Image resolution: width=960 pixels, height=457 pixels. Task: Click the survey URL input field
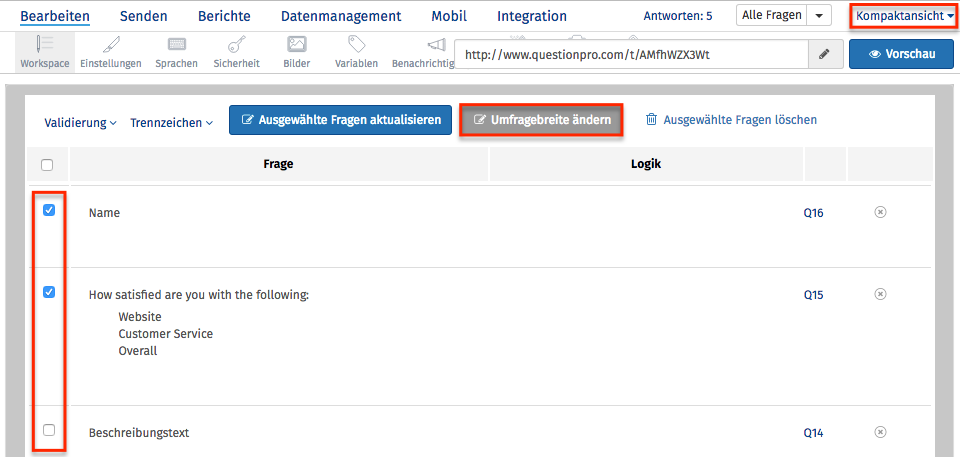pos(630,54)
